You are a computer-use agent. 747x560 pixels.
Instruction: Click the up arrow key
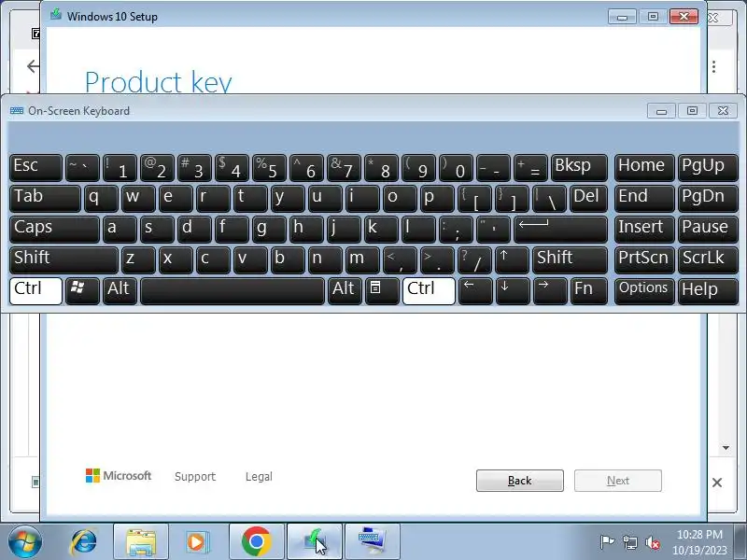coord(512,260)
